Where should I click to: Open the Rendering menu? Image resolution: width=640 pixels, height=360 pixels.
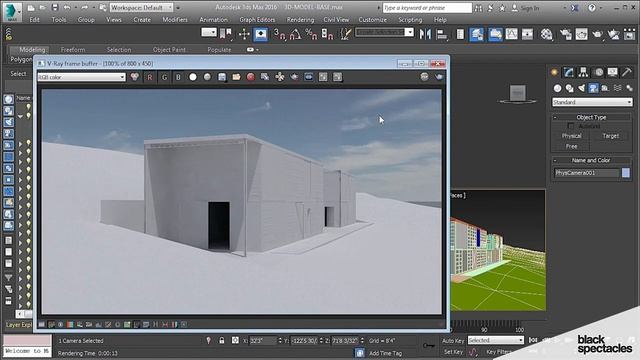(300, 20)
